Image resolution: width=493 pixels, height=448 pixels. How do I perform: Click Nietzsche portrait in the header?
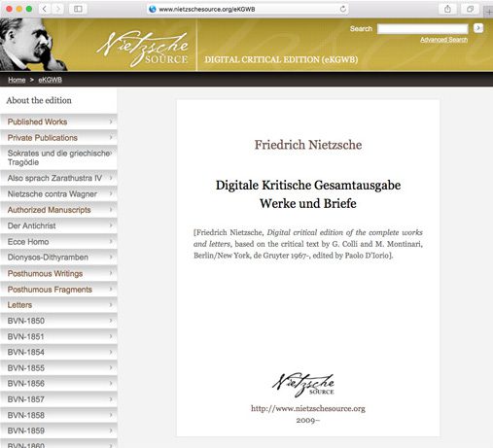tap(32, 45)
